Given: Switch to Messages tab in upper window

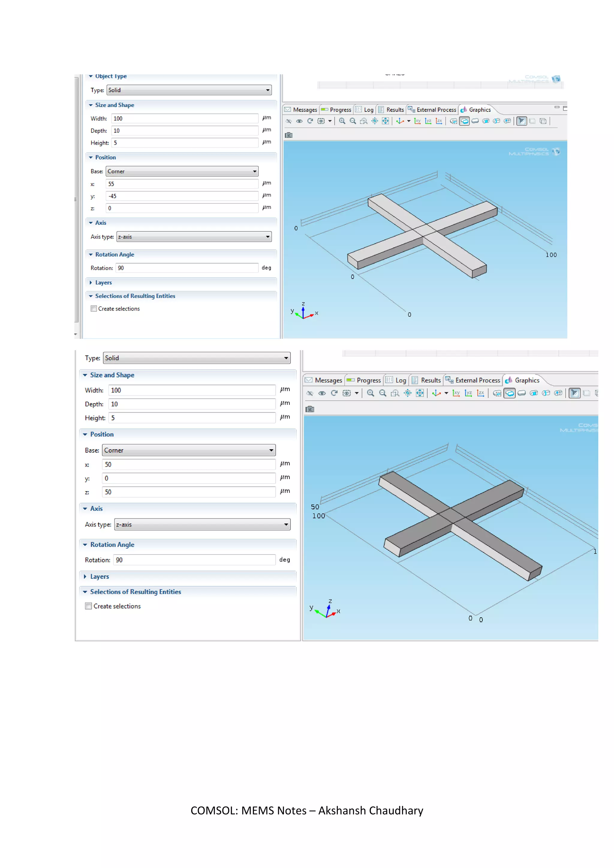Looking at the screenshot, I should (301, 110).
